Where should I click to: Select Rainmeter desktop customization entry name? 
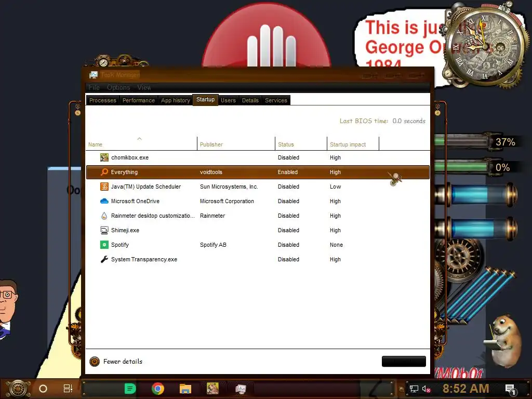tap(153, 216)
